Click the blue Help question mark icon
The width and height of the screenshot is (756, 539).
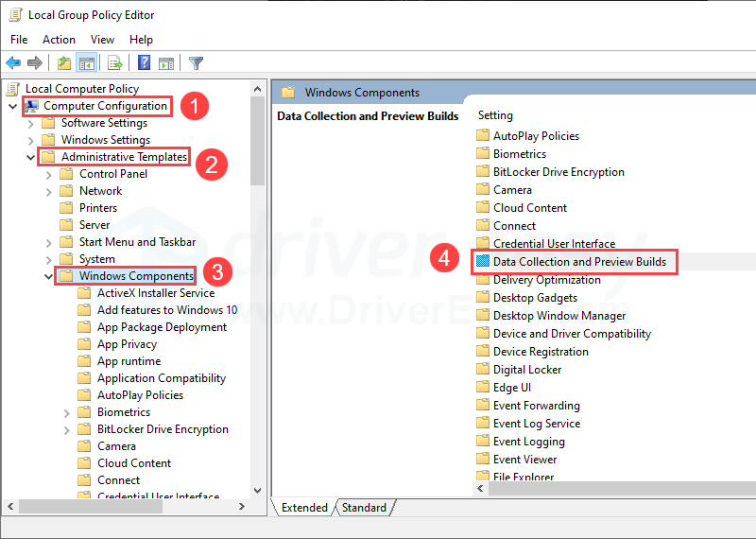(x=144, y=62)
